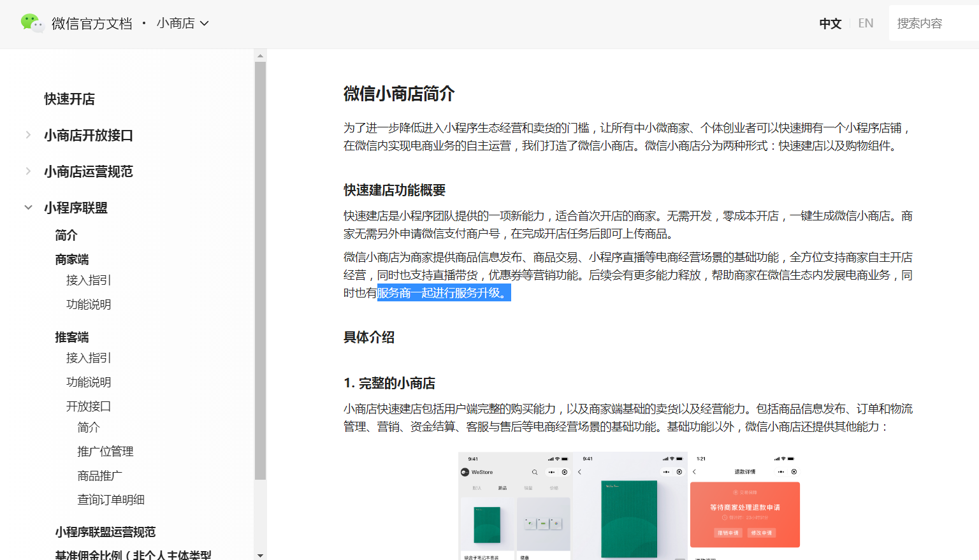Image resolution: width=979 pixels, height=560 pixels.
Task: Open 小商店开放接口 section
Action: pyautogui.click(x=89, y=135)
